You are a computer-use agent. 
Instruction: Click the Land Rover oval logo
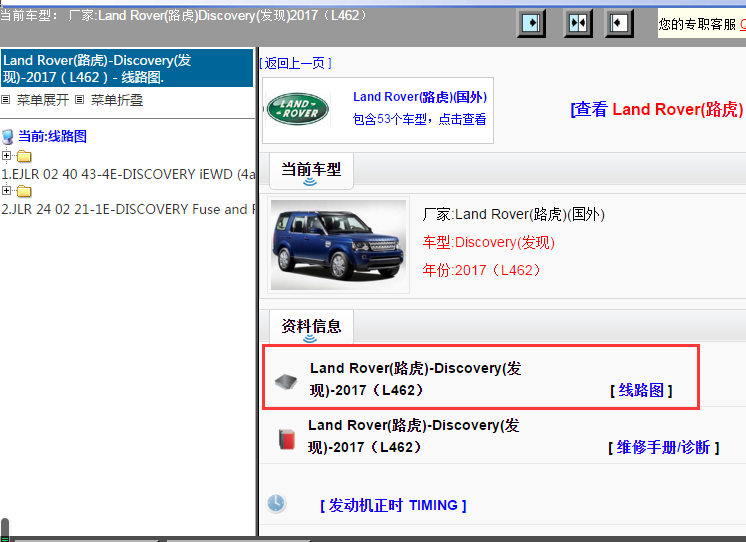point(298,109)
